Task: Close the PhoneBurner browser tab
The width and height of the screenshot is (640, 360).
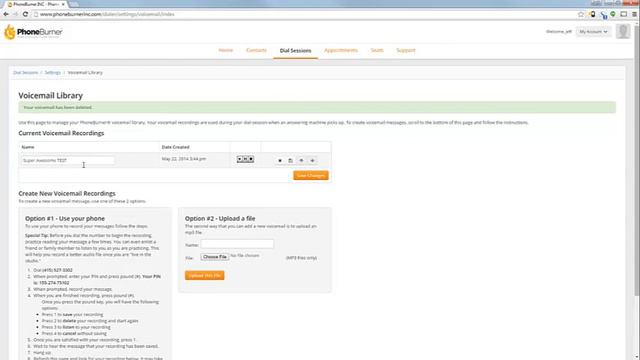Action: point(63,4)
